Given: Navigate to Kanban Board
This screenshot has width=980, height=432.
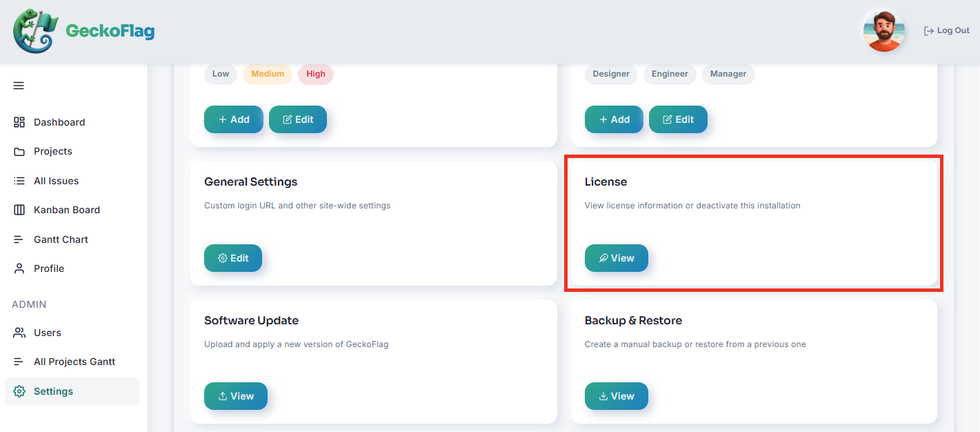Looking at the screenshot, I should click(x=72, y=210).
